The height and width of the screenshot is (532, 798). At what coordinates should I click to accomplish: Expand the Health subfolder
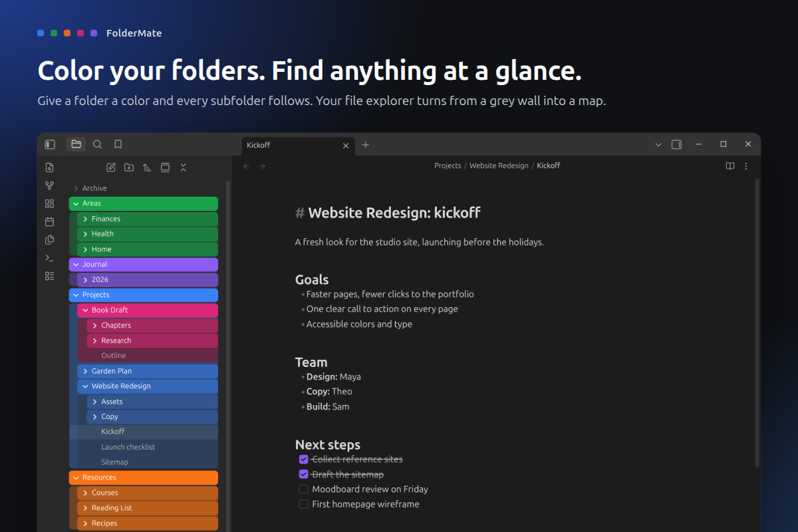pos(148,234)
